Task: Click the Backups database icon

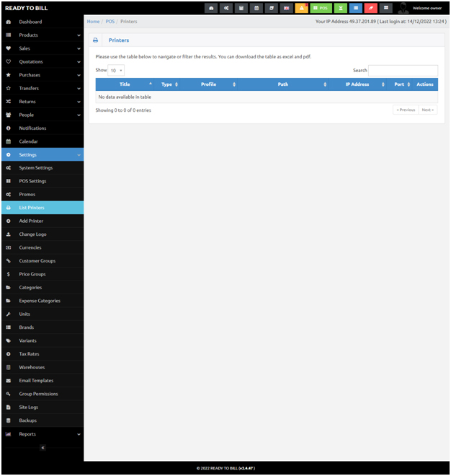Action: point(9,420)
